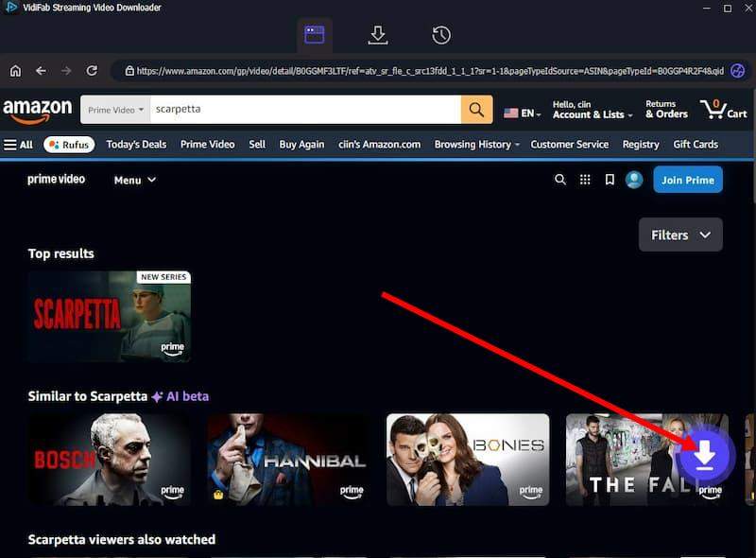The image size is (756, 558).
Task: Click the URL address bar
Action: tap(424, 71)
